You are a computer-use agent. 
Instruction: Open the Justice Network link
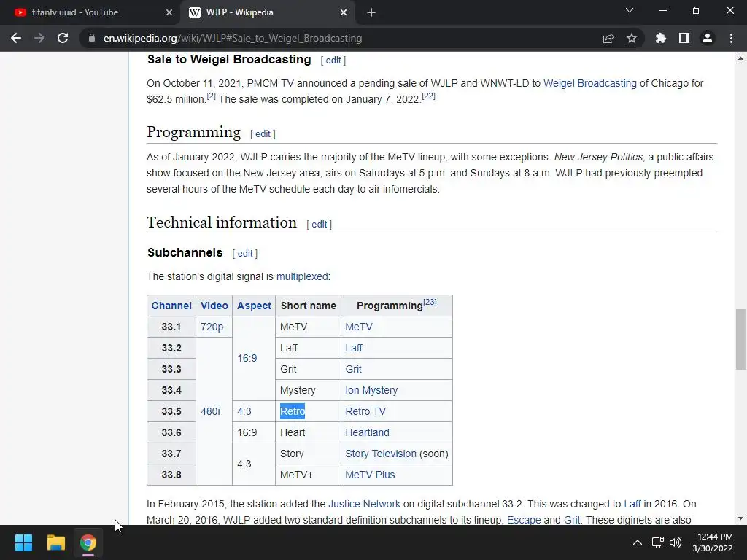[365, 505]
